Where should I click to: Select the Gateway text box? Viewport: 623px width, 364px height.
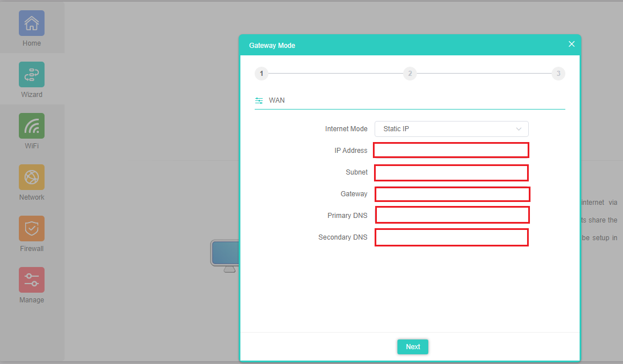coord(452,194)
